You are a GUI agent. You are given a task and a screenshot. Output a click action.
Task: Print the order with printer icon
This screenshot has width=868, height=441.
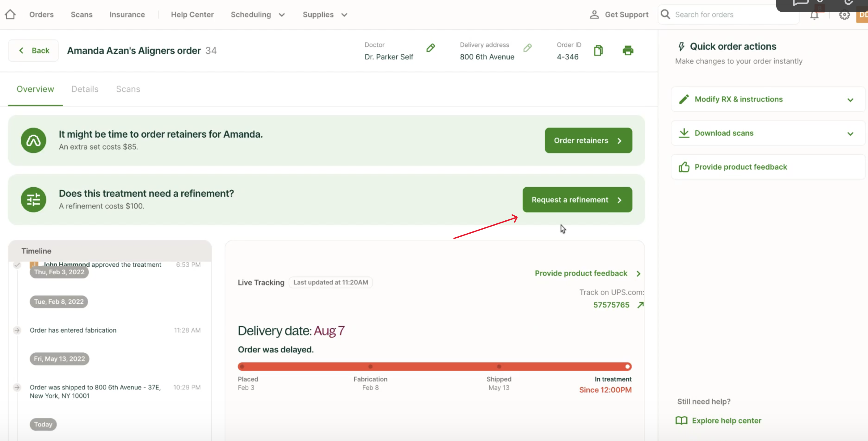627,51
